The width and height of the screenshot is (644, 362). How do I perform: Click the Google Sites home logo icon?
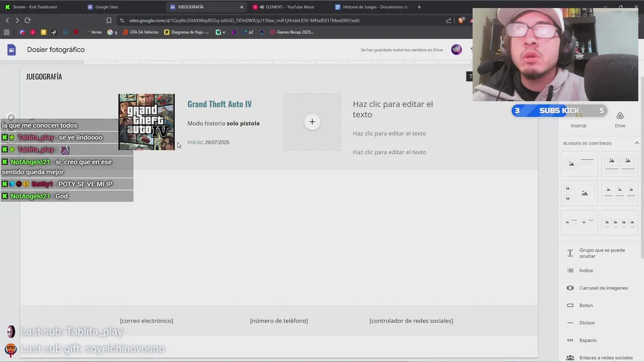tap(12, 50)
